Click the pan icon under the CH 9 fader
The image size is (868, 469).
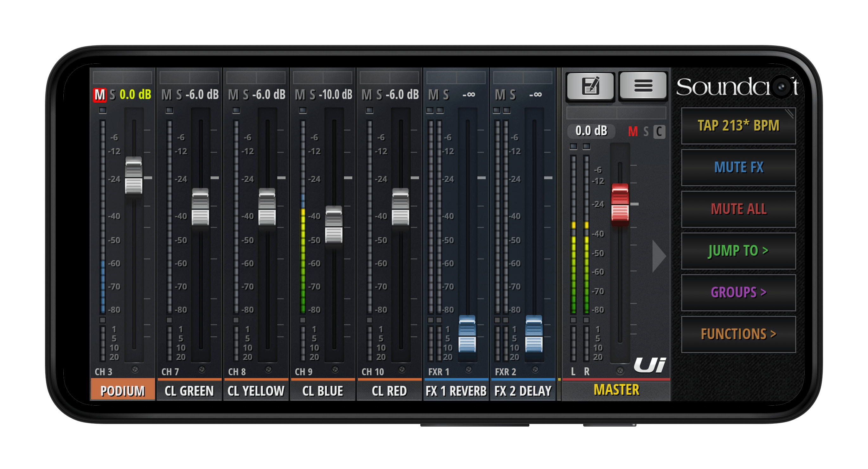(x=335, y=369)
